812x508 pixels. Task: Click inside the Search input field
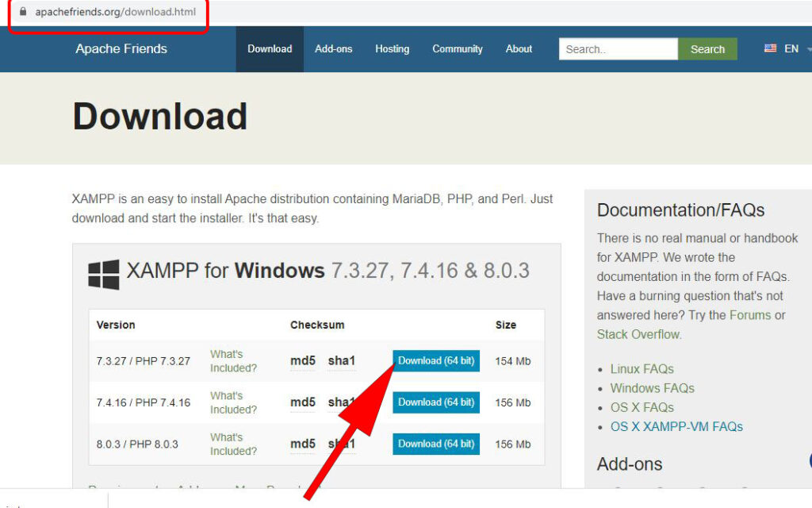click(x=618, y=48)
